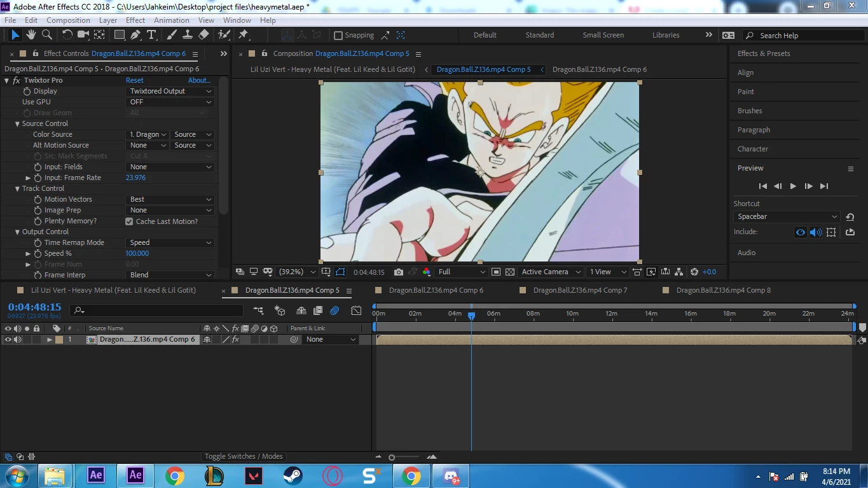The height and width of the screenshot is (488, 868).
Task: Switch to Lil Uzi Vert Heavy Metal timeline tab
Action: pos(113,290)
